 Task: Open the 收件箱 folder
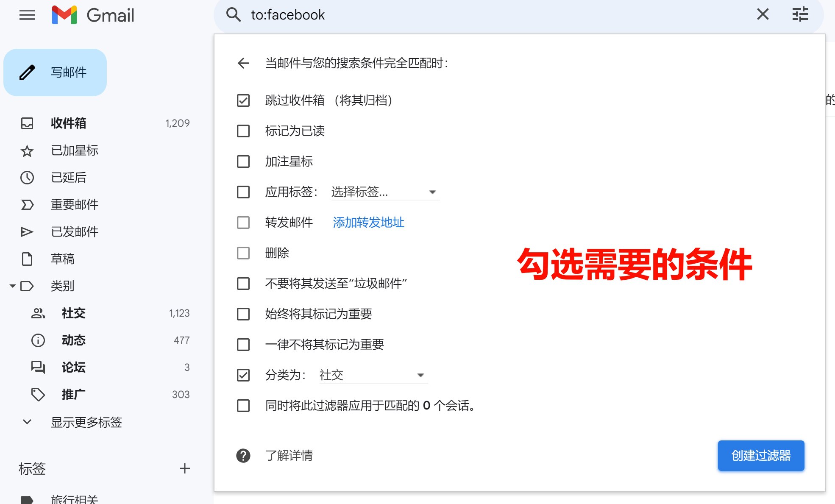(x=68, y=123)
